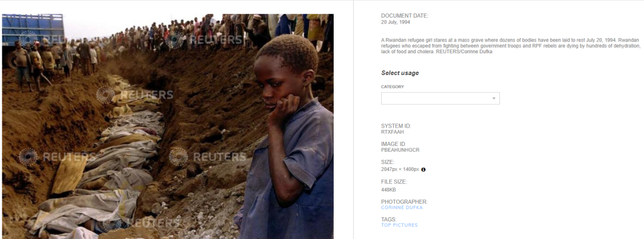This screenshot has height=239, width=644.
Task: Click the Reuters watermark over the crowd
Action: [x=204, y=39]
